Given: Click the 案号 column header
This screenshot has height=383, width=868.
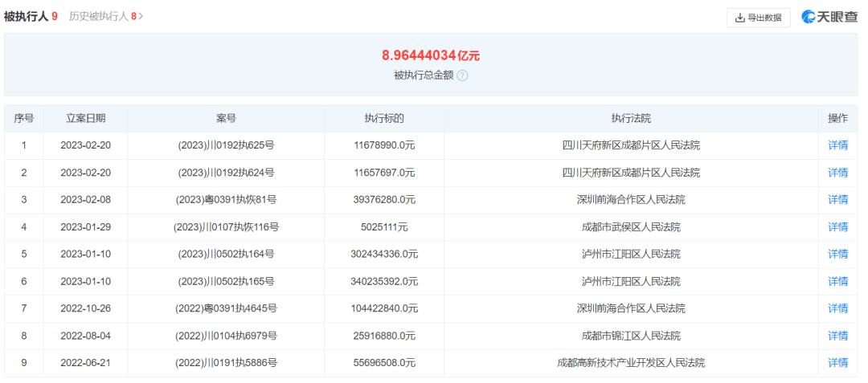Looking at the screenshot, I should (226, 118).
